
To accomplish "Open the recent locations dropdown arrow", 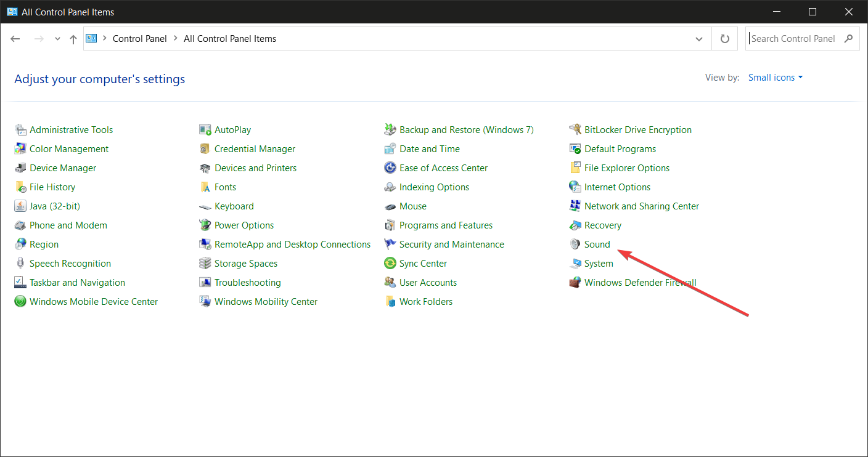I will (x=57, y=39).
